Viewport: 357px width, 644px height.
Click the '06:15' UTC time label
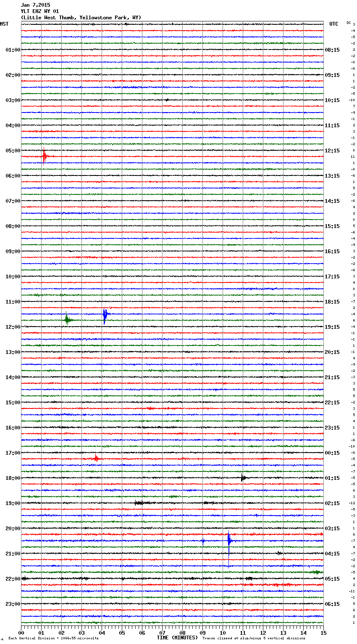(332, 604)
